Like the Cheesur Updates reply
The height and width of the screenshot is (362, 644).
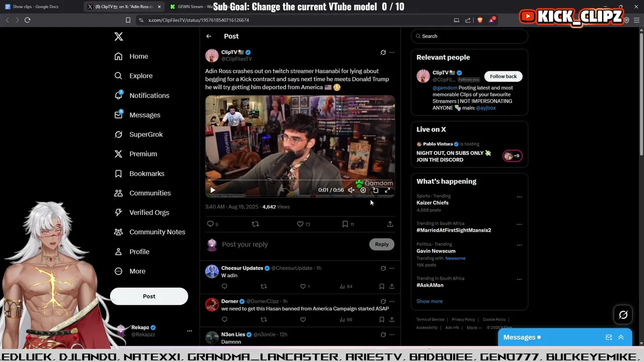pos(303,287)
